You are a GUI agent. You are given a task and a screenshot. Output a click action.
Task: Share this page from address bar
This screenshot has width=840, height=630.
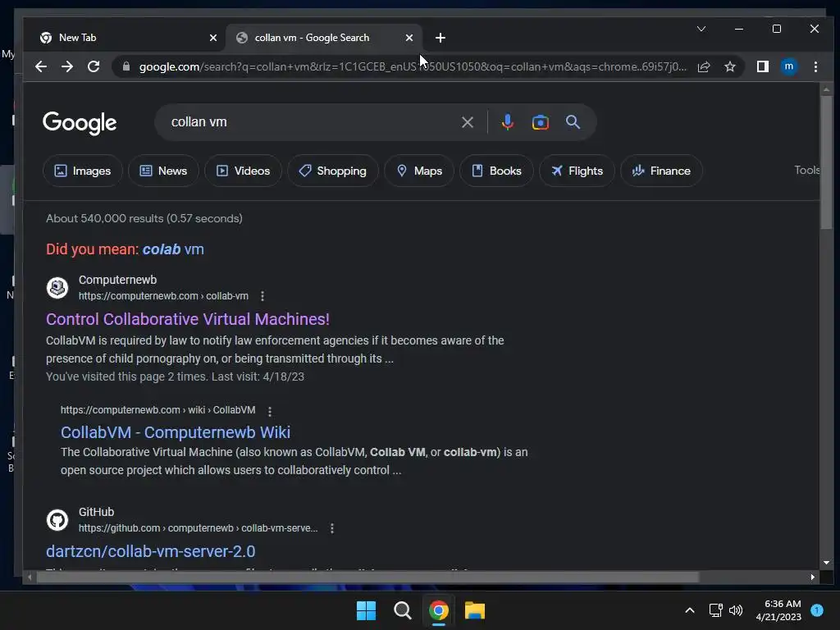704,66
